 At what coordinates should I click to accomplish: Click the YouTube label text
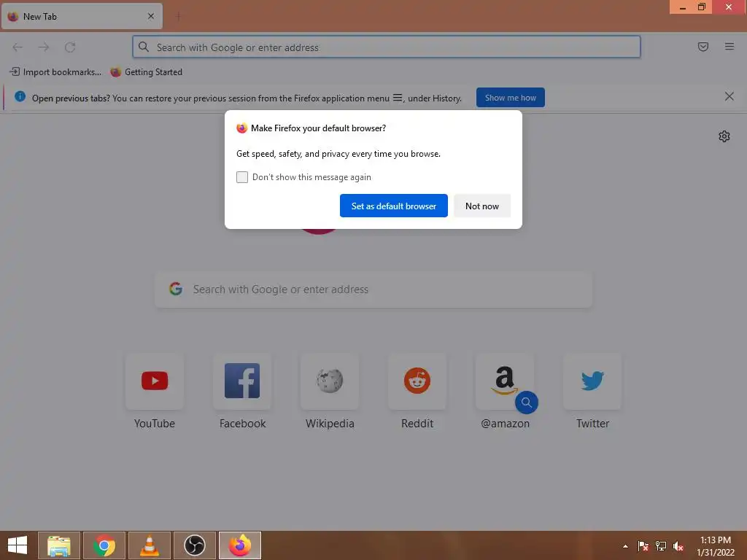coord(155,424)
